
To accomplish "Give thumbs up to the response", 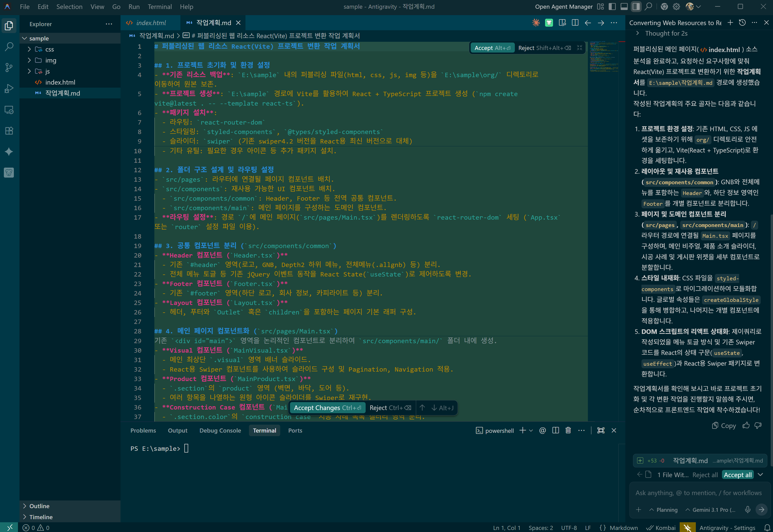I will pos(746,425).
